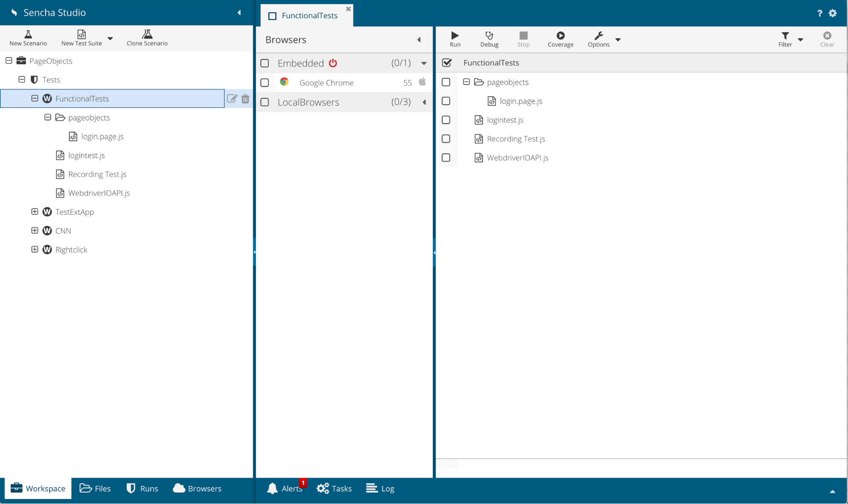This screenshot has width=848, height=504.
Task: Switch to the Runs tab
Action: click(x=142, y=488)
